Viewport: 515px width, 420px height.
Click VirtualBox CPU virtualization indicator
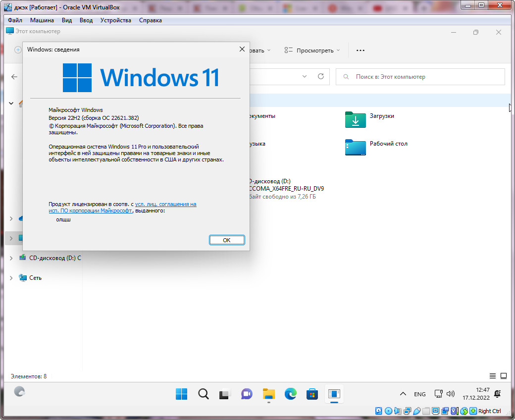(454, 411)
